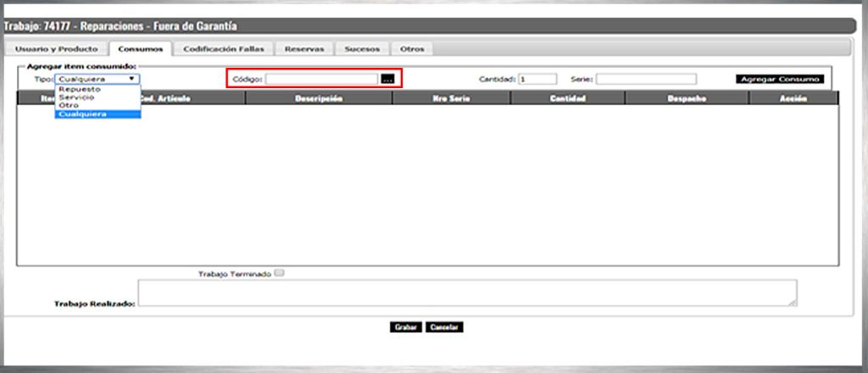Switch to Usuario y Producto tab
Screen dimensions: 868x373
(x=56, y=49)
